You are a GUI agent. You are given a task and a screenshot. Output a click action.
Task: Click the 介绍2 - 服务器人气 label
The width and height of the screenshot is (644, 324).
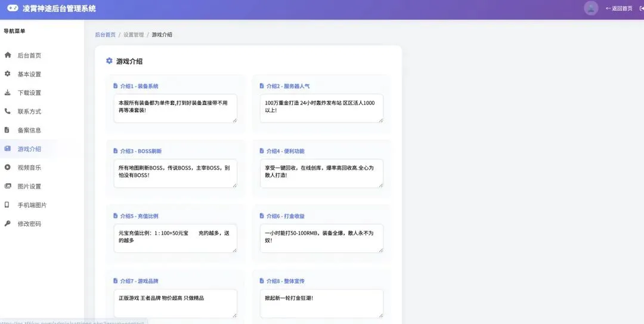(288, 86)
